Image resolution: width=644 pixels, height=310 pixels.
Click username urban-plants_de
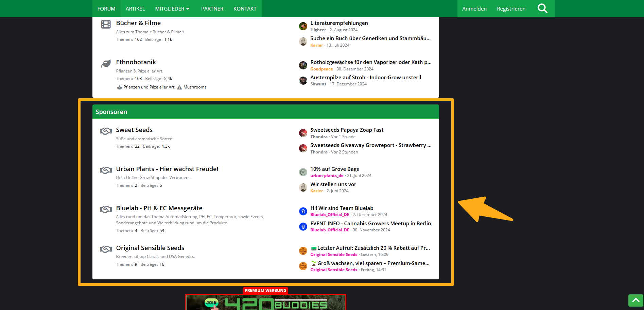327,176
